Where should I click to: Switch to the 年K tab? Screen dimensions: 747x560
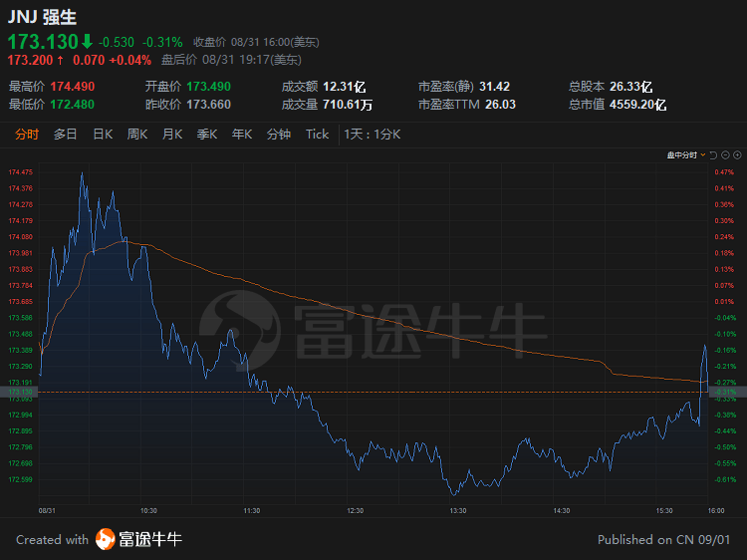242,135
